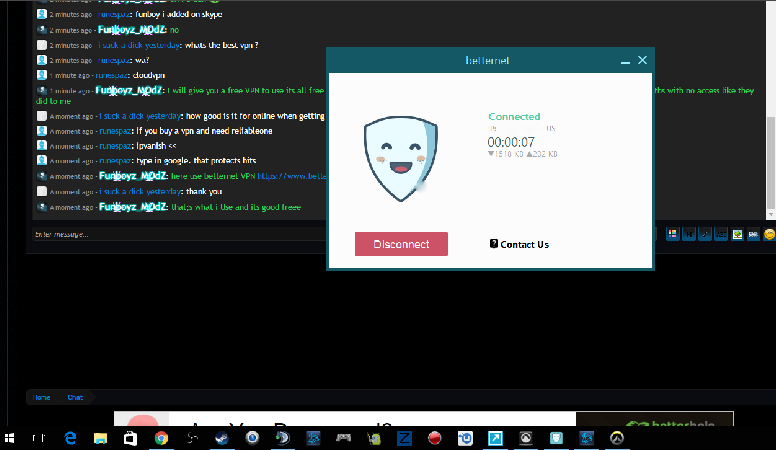Screen dimensions: 776x450
Task: Toggle bold formatting in chat toolbar
Action: (688, 234)
